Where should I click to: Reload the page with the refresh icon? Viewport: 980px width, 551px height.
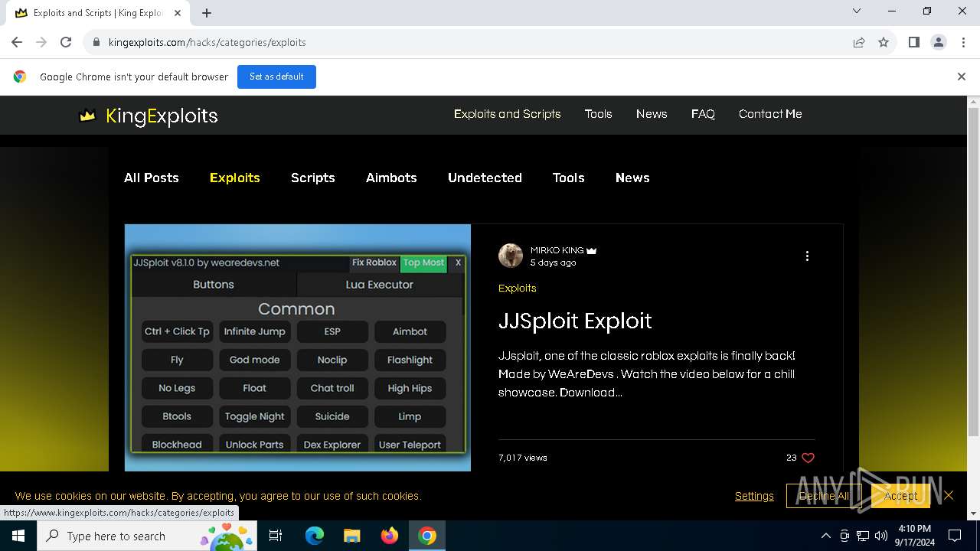coord(66,42)
